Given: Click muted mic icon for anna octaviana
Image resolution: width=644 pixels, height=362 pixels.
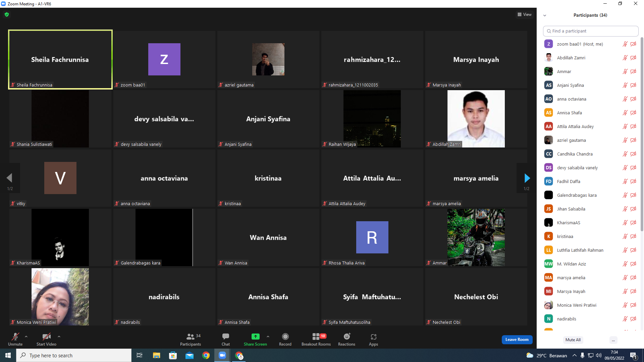Looking at the screenshot, I should click(625, 99).
